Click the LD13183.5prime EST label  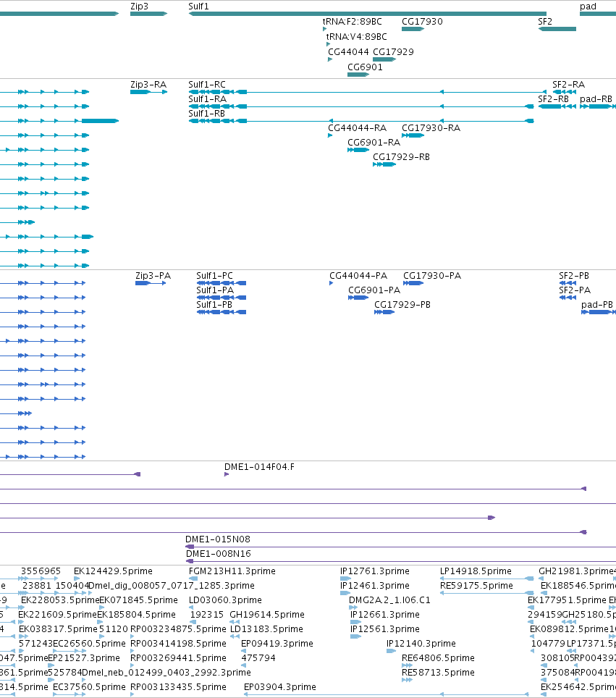266,628
